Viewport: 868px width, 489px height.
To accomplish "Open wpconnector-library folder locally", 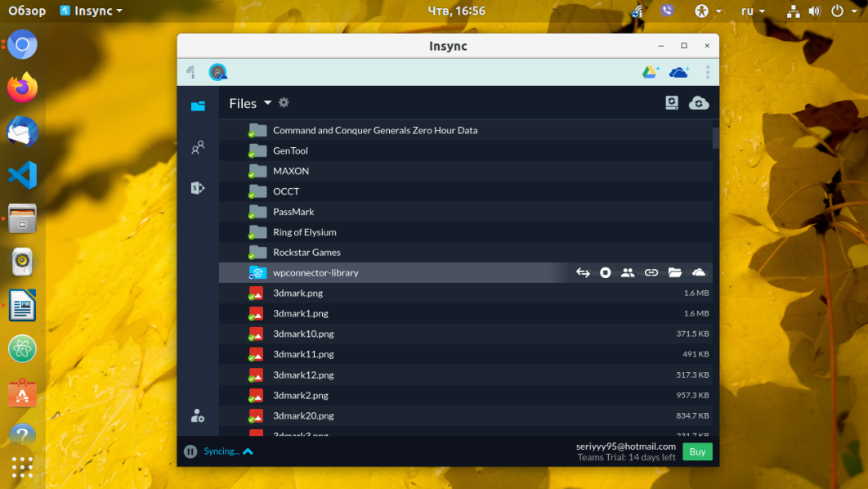I will click(x=675, y=272).
